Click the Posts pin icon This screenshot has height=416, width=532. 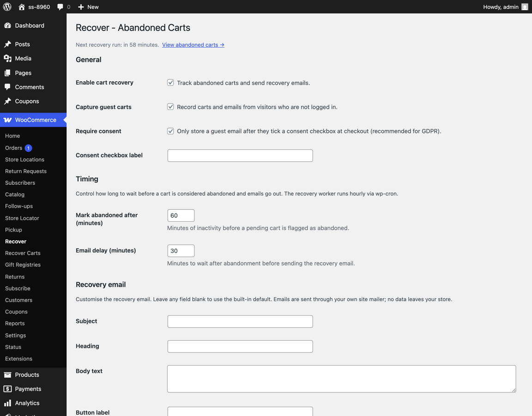coord(7,44)
